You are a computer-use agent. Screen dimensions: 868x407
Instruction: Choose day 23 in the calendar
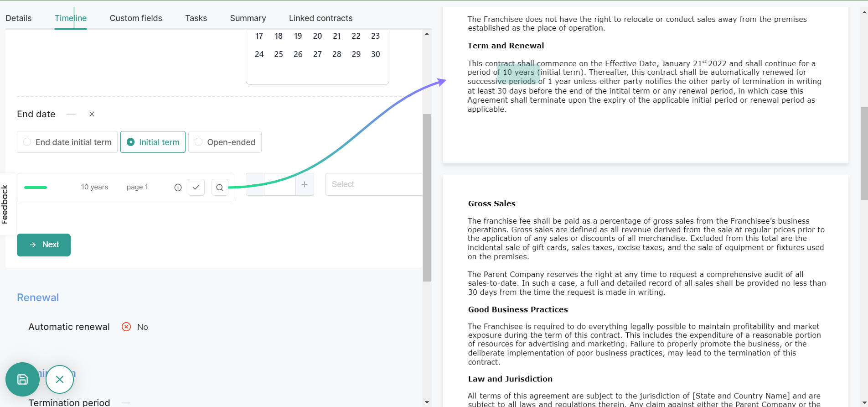(x=375, y=36)
